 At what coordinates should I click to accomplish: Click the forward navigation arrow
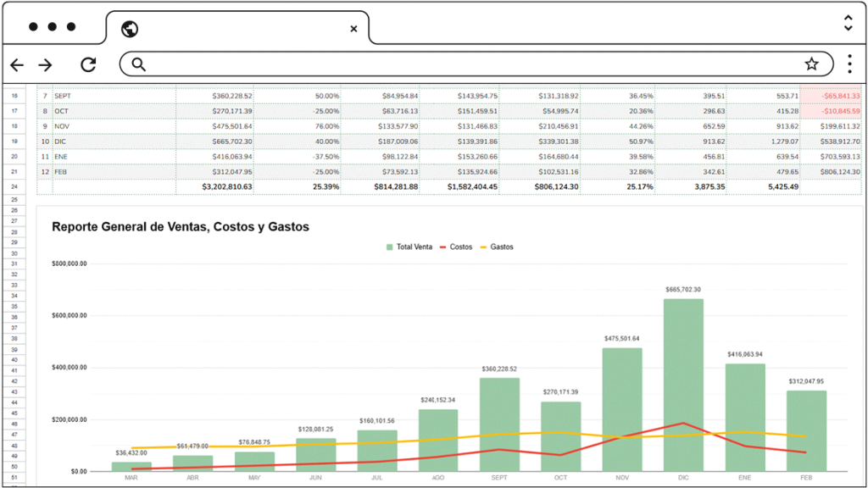tap(45, 64)
